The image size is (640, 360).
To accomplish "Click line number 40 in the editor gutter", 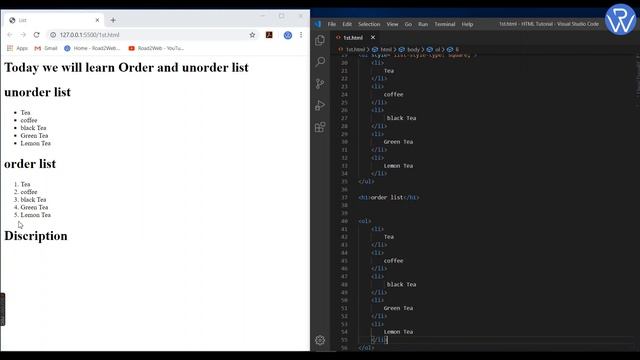I will tap(344, 221).
